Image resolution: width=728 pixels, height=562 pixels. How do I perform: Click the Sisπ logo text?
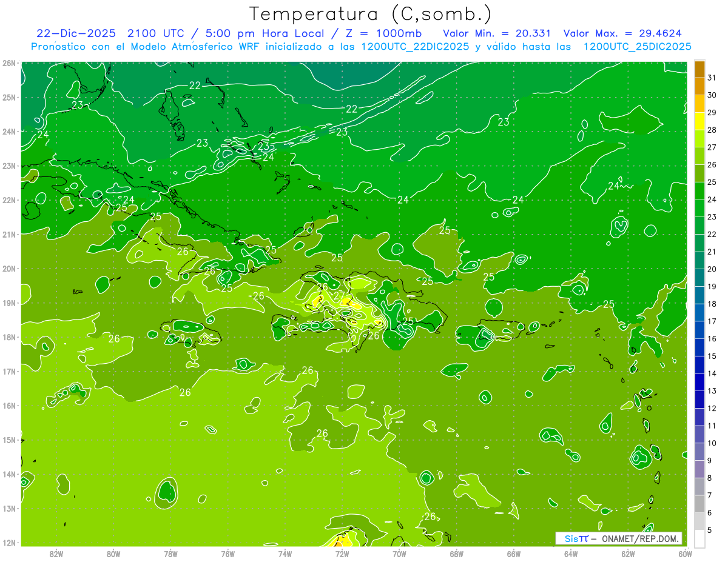(576, 538)
